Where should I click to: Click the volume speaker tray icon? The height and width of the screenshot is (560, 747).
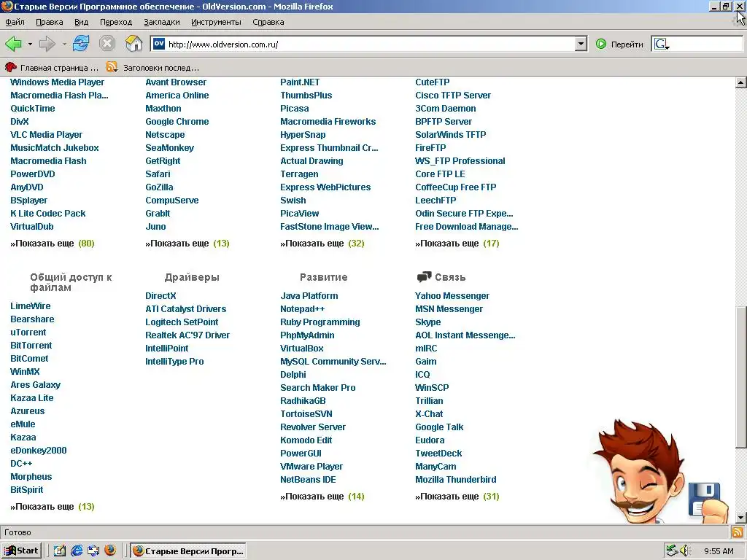pos(685,551)
